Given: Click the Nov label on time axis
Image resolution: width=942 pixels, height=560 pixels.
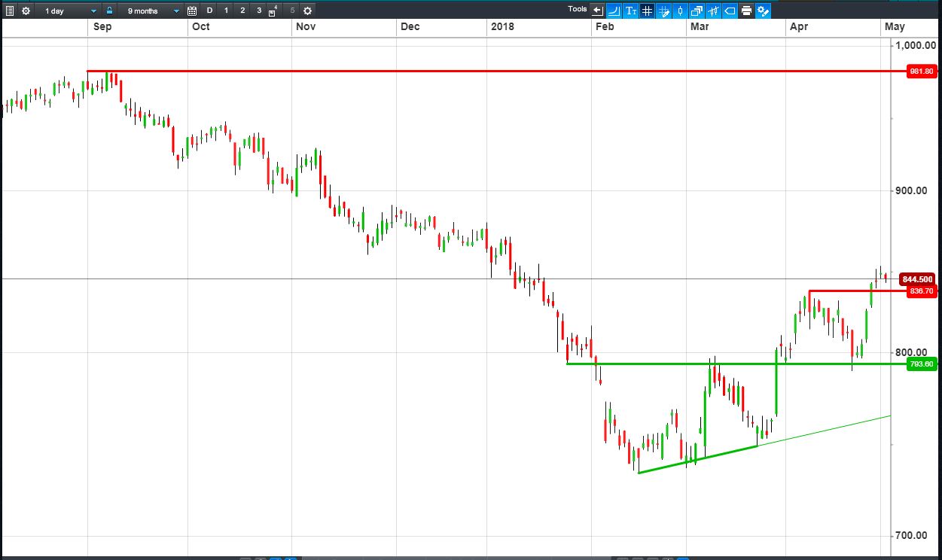Looking at the screenshot, I should (x=306, y=27).
